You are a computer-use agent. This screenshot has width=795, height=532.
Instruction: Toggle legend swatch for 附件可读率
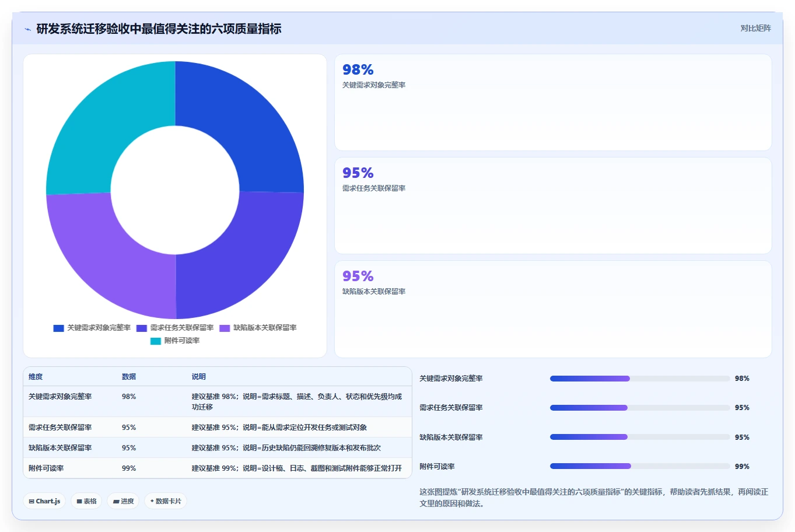click(156, 341)
